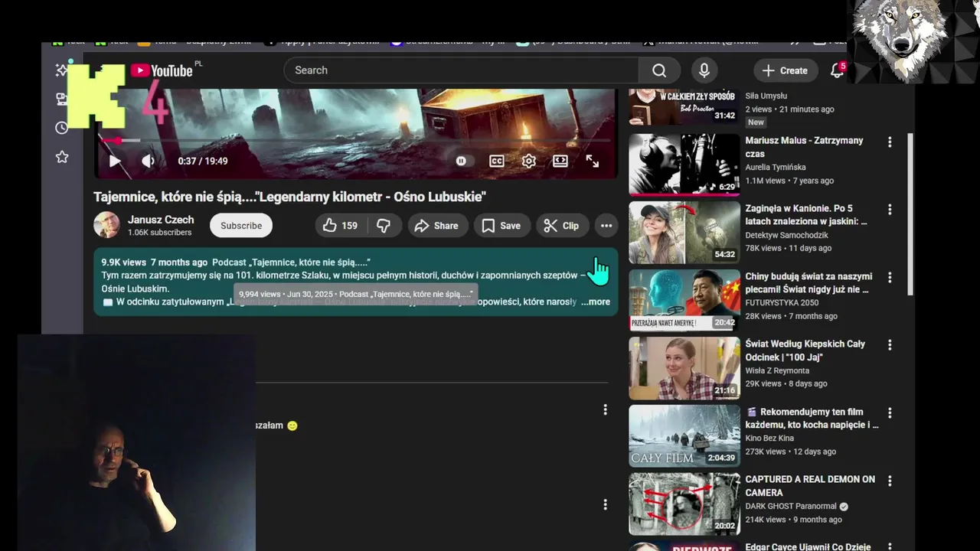Open title Mariusz Malus - Zatrzymany czas
Image resolution: width=980 pixels, height=551 pixels.
(804, 147)
